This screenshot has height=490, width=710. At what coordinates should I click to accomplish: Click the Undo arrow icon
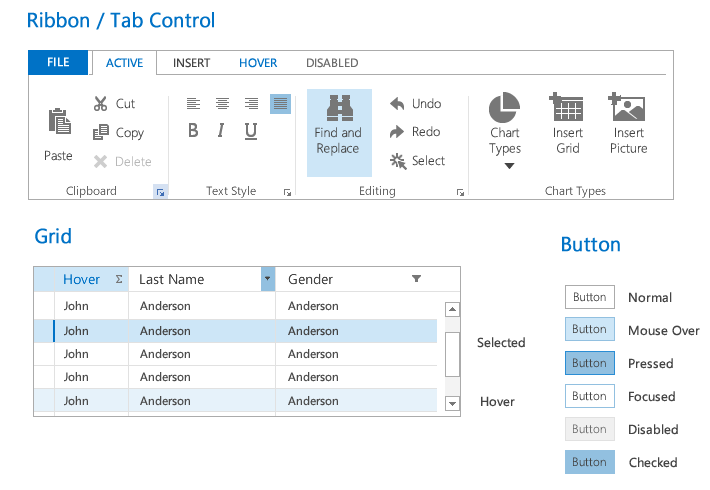coord(397,103)
